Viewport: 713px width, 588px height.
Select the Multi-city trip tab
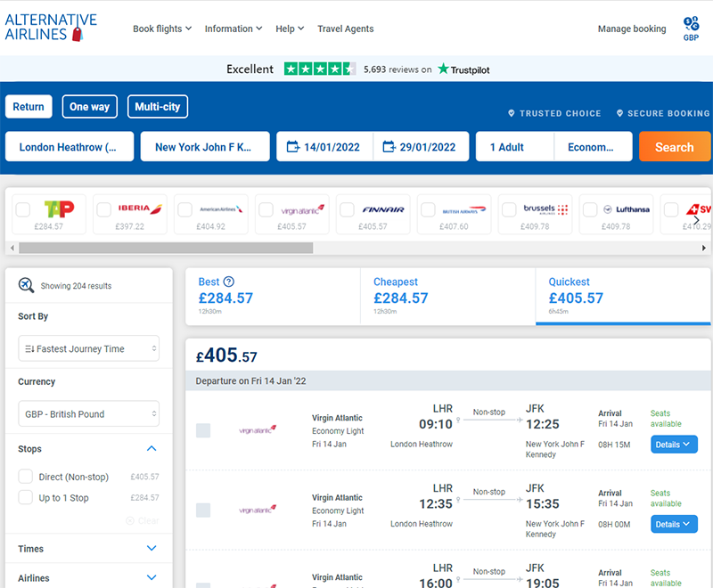tap(158, 107)
